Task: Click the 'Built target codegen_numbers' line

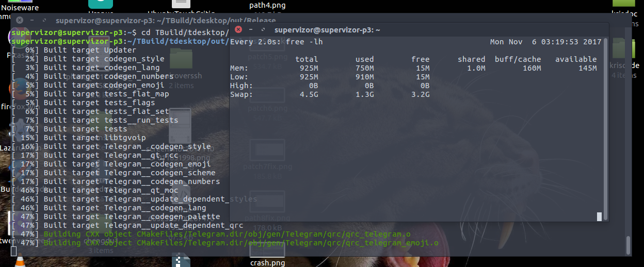Action: 92,76
